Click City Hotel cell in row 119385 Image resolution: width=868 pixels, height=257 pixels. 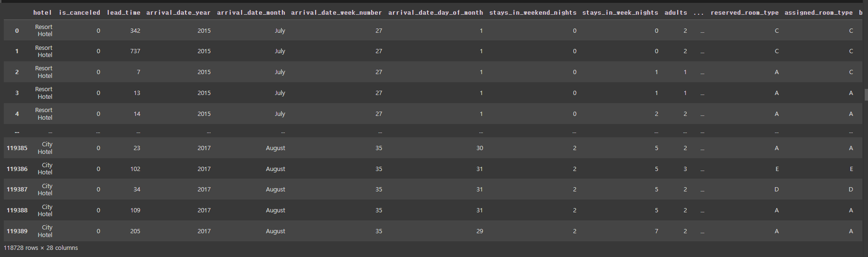[x=46, y=148]
